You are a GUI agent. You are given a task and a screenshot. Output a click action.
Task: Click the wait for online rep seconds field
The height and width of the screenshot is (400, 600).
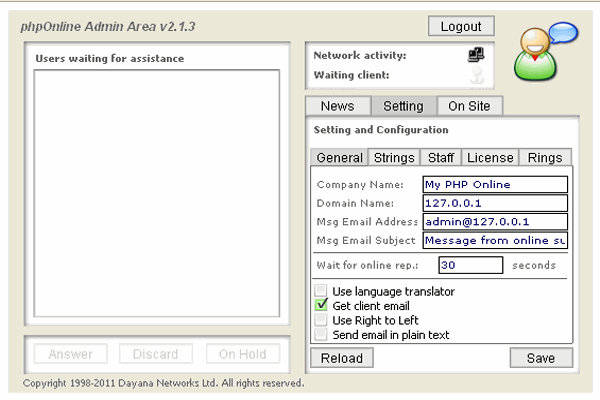tap(470, 265)
